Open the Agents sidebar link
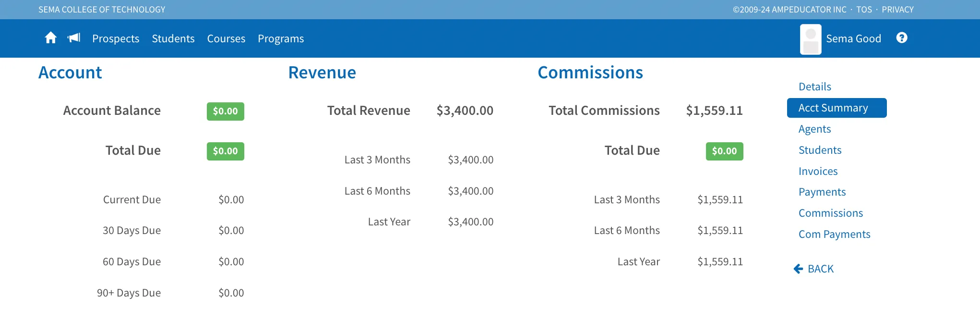 click(x=814, y=129)
